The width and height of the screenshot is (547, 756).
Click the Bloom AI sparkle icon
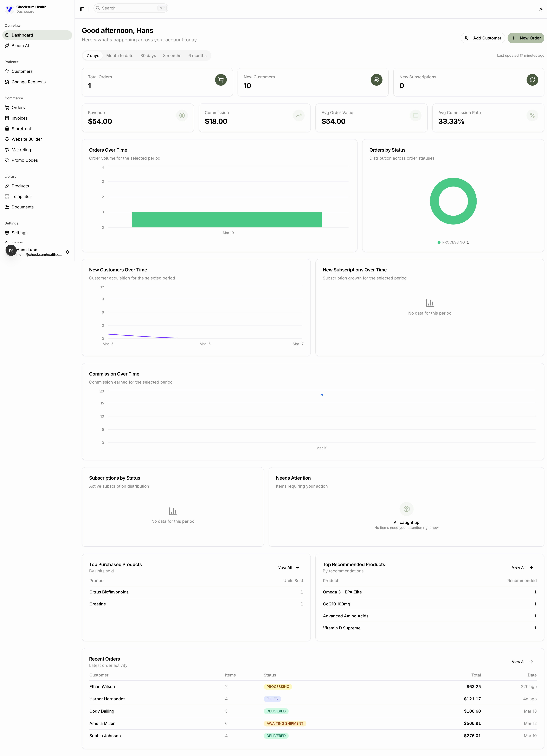[x=7, y=46]
